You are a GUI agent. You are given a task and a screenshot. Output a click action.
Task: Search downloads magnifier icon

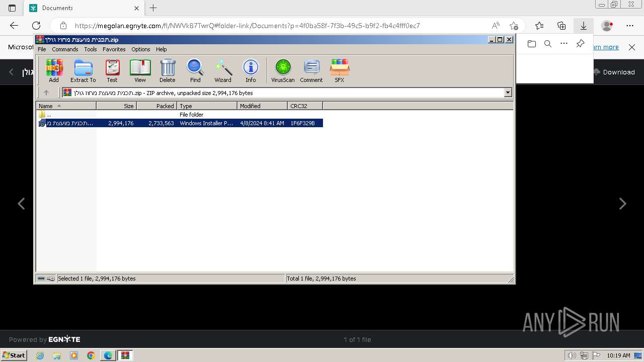548,44
